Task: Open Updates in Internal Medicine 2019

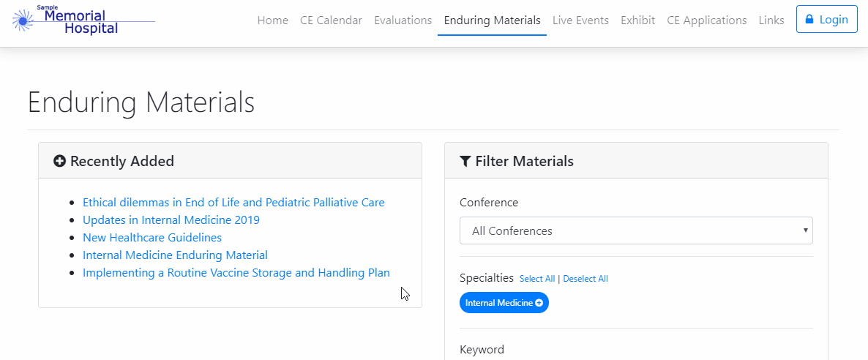Action: 171,220
